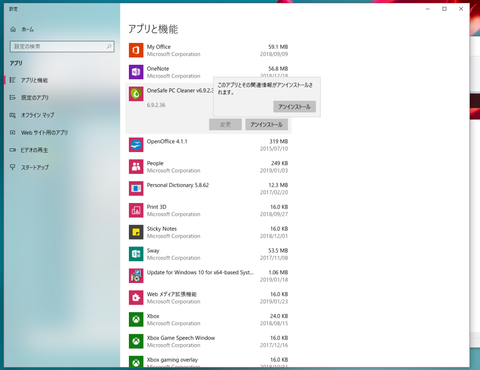Click version text 6.9.2.36
Viewport: 480px width, 370px height.
pos(156,105)
